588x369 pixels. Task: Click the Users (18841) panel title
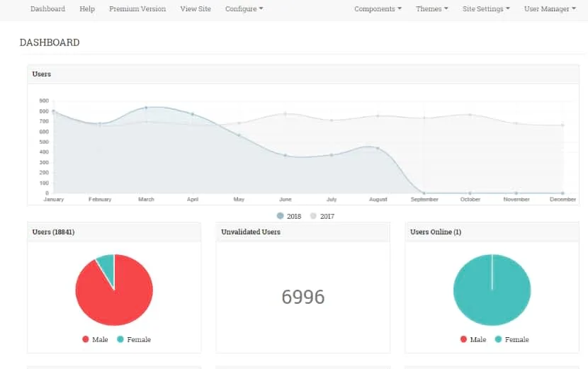[x=53, y=232]
